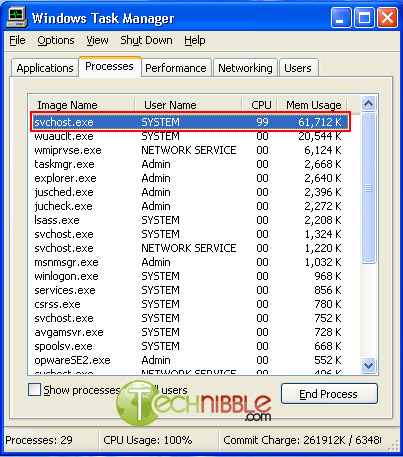Sort processes by CPU column

260,105
